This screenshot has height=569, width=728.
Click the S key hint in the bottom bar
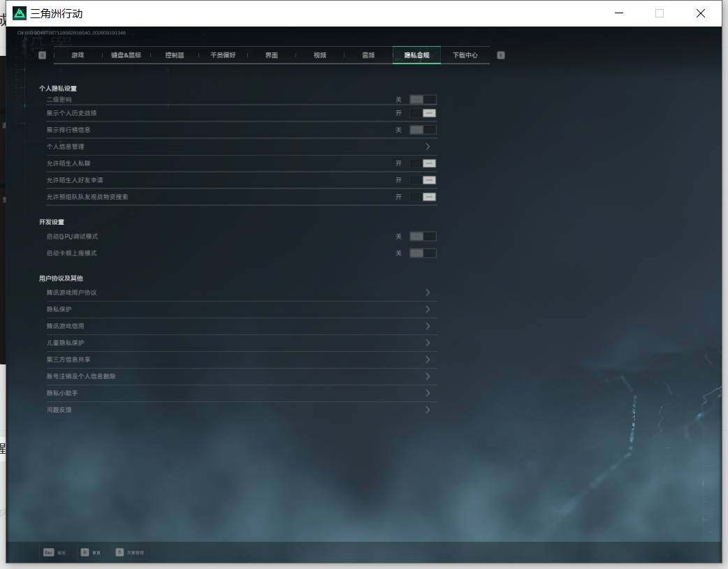[x=119, y=552]
